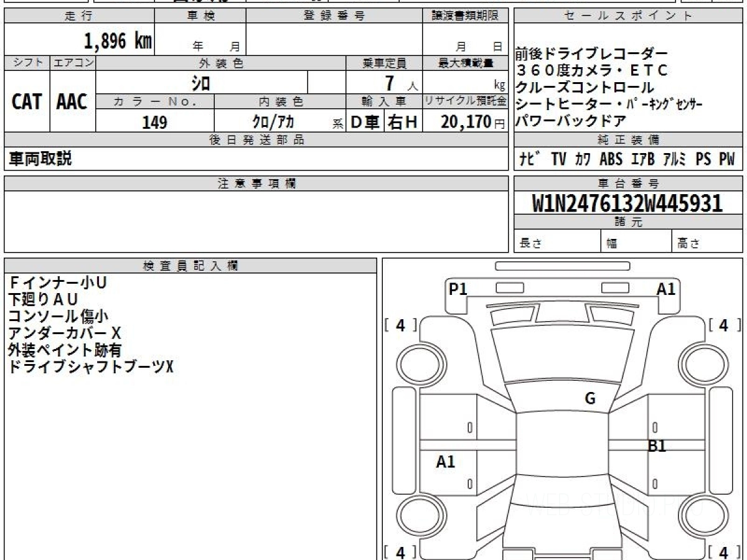
Task: Click the 車検 header cell
Action: pyautogui.click(x=200, y=16)
